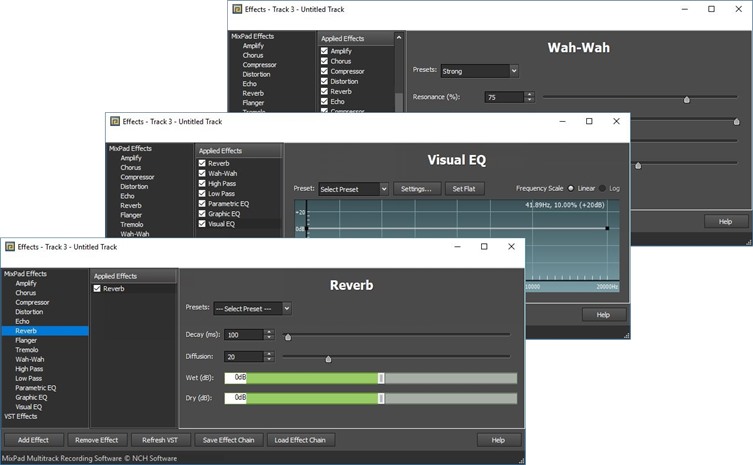Select VST Effects in the effects tree
The height and width of the screenshot is (465, 753).
[x=21, y=416]
